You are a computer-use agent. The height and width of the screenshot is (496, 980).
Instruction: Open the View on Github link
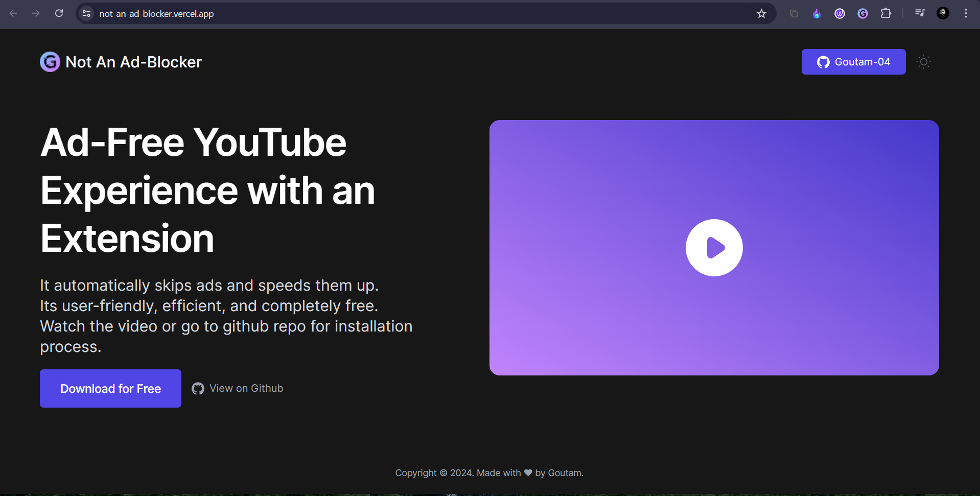point(238,388)
